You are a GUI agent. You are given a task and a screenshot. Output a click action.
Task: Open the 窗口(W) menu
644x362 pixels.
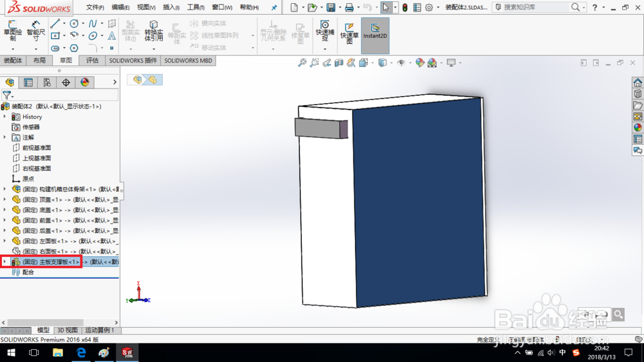(x=222, y=7)
